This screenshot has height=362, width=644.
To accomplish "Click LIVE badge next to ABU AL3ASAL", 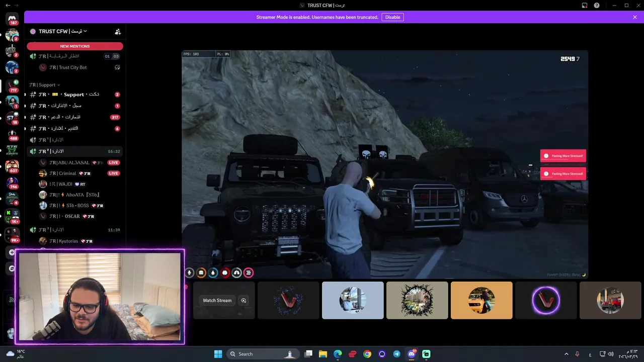I will pyautogui.click(x=114, y=162).
